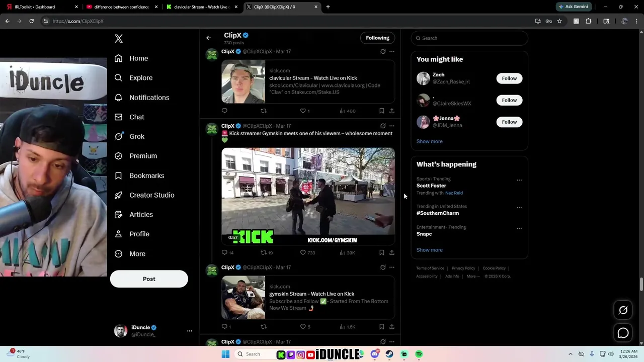Switch to the clavicular Stream Kick tab
This screenshot has width=644, height=362.
(x=202, y=7)
